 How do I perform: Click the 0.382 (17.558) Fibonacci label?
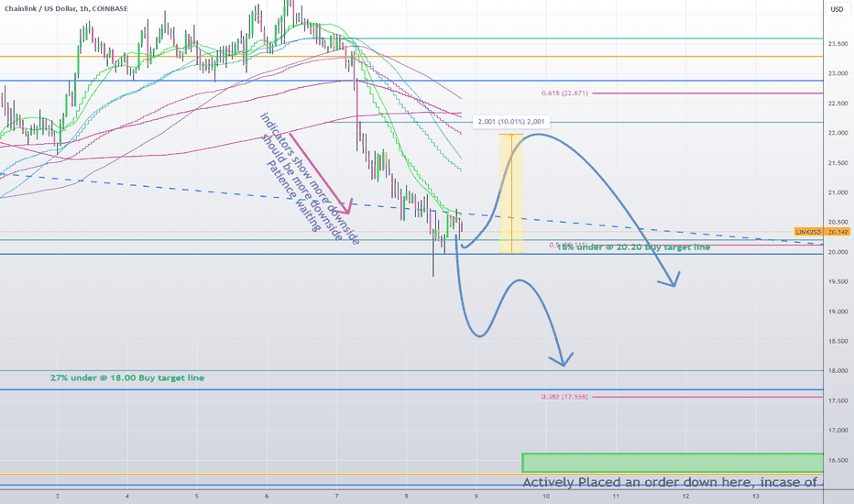pos(564,397)
